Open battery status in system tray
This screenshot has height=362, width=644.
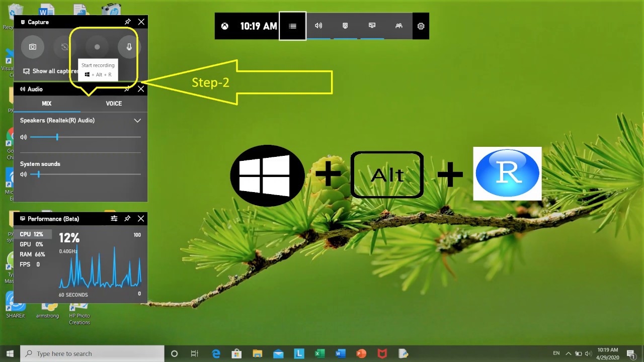click(x=579, y=353)
